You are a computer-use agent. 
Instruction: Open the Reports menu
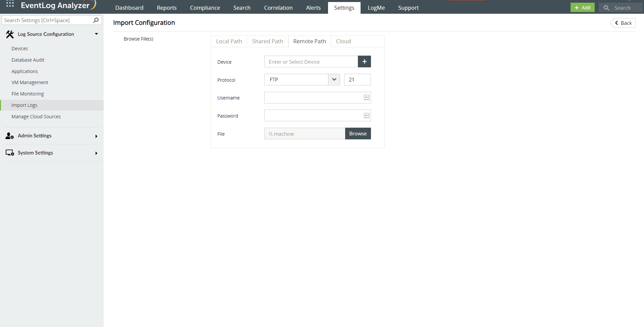pos(167,8)
